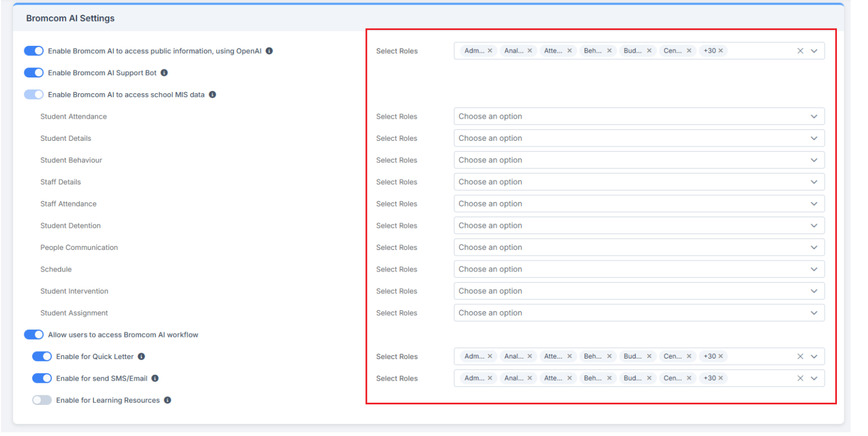Open the Student Assignment roles dropdown
Screen dimensions: 868x436
[x=639, y=313]
